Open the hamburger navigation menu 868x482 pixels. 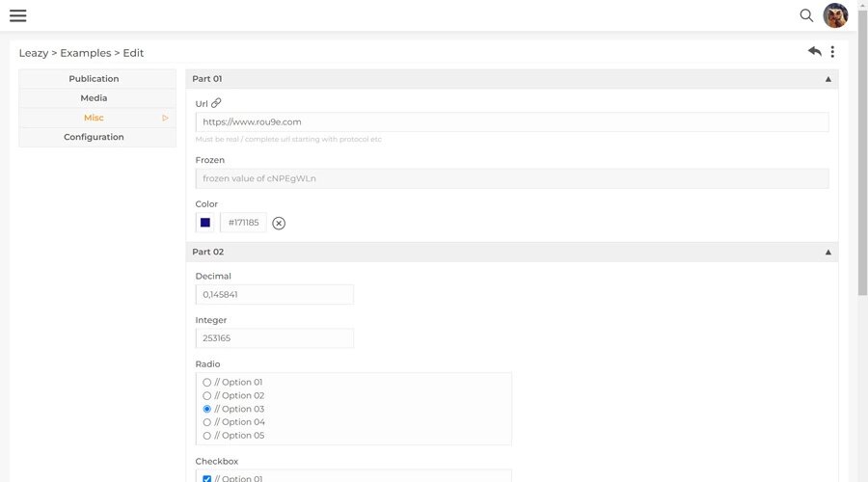[x=17, y=15]
